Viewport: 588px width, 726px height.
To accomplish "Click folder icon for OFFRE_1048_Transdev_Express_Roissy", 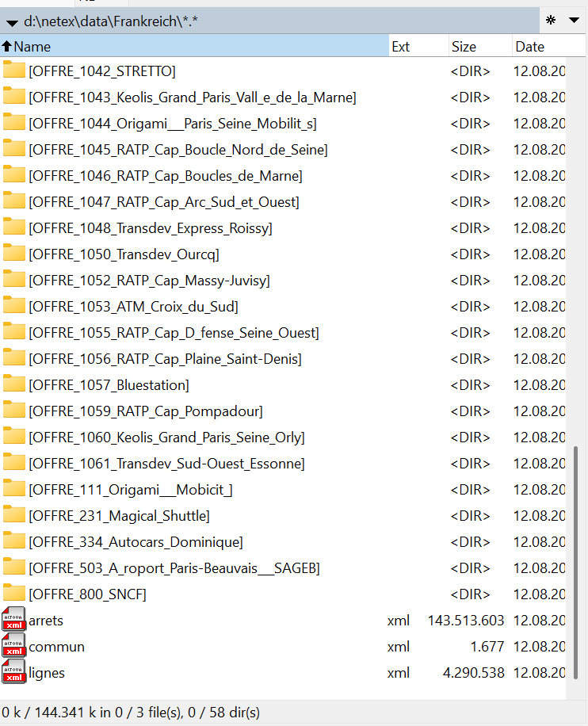I will pyautogui.click(x=14, y=227).
